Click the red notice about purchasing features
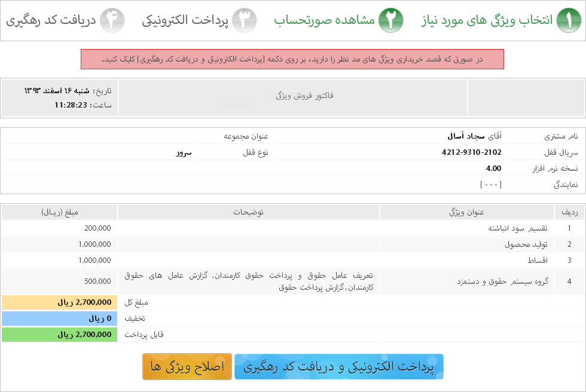 point(292,59)
